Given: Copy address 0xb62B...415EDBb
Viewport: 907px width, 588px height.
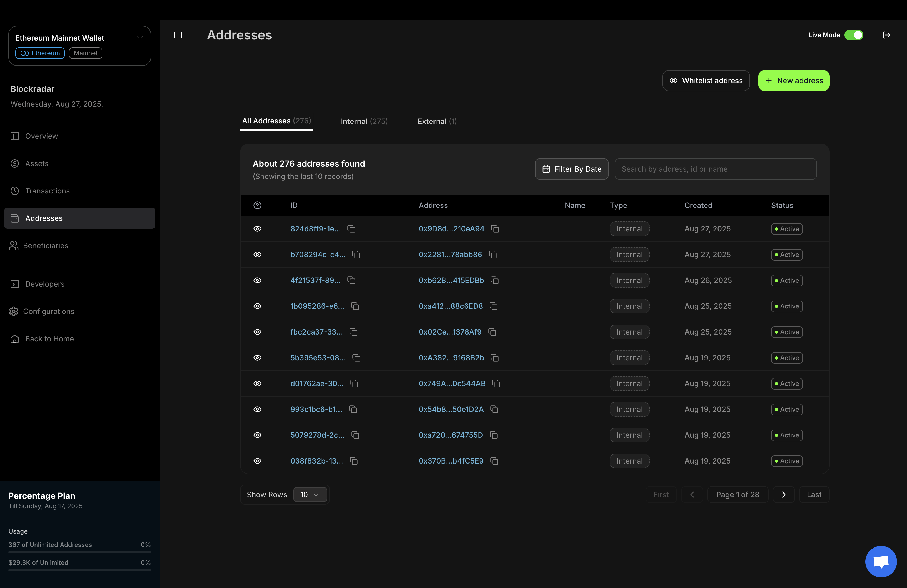Looking at the screenshot, I should click(495, 281).
